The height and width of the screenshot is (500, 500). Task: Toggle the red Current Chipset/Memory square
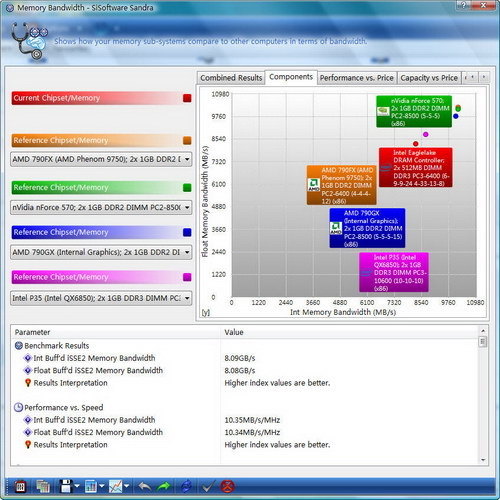(x=187, y=98)
